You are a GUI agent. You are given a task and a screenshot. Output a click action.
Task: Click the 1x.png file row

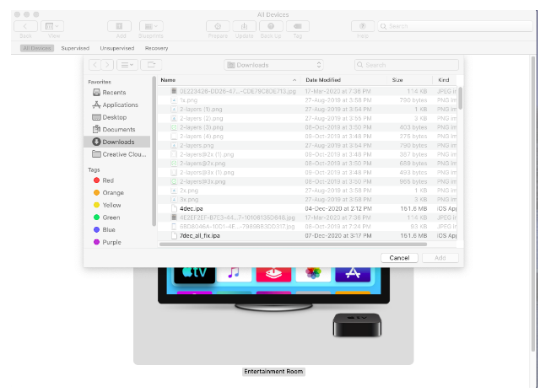(307, 100)
